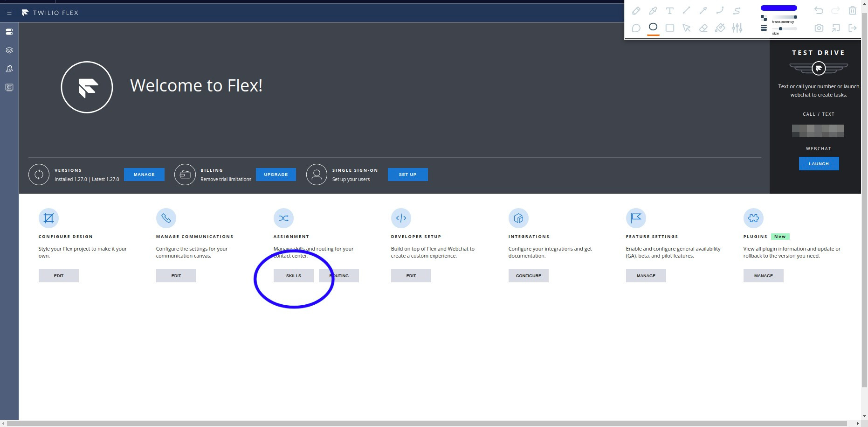Click Manage under Feature Settings
This screenshot has width=868, height=427.
[646, 276]
